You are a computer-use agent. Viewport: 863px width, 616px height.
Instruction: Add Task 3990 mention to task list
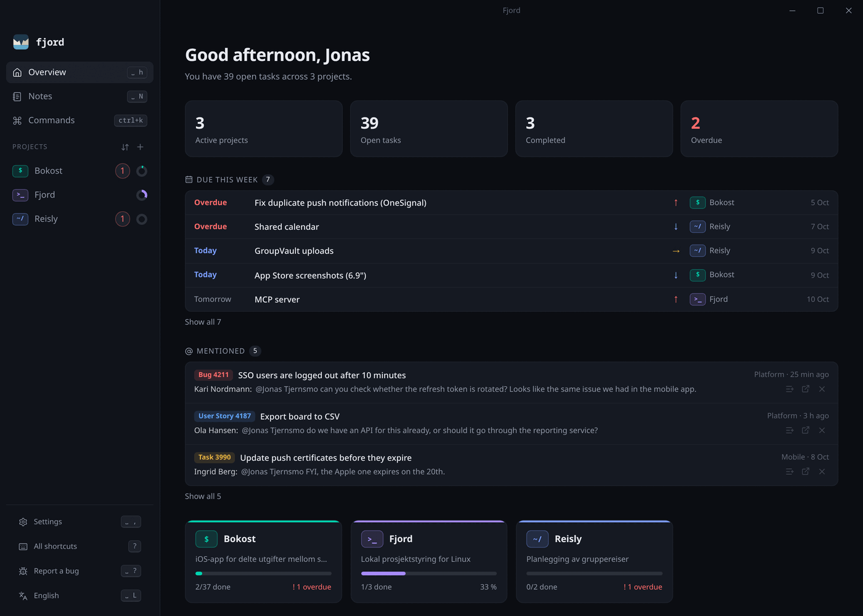(790, 472)
